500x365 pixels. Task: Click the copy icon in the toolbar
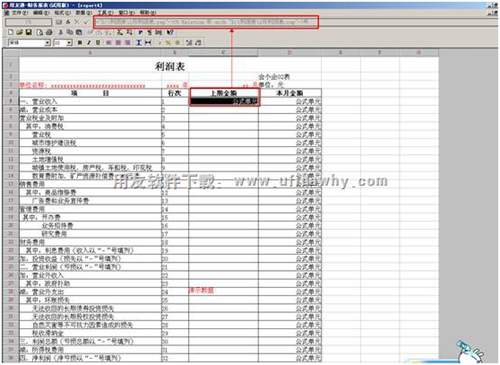click(x=70, y=32)
